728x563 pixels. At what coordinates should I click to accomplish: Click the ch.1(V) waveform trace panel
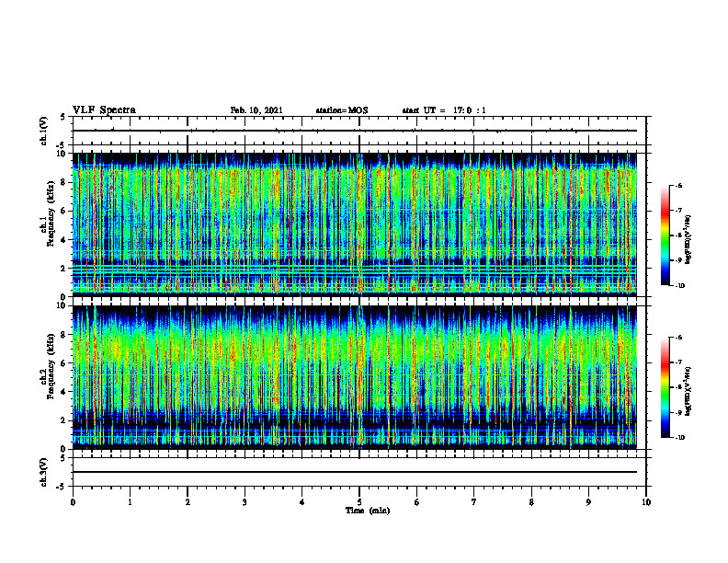coord(359,131)
